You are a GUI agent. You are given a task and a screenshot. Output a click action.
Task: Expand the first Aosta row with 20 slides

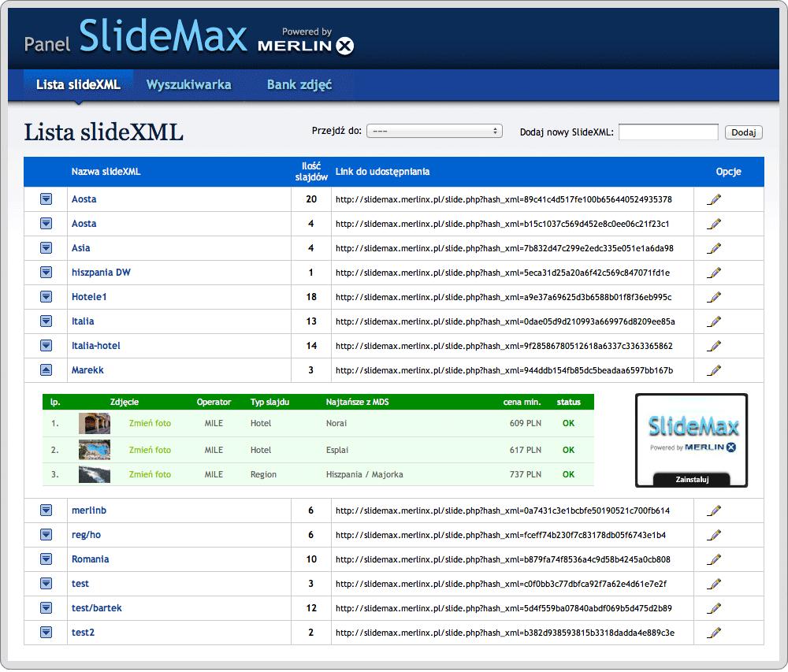pyautogui.click(x=46, y=199)
